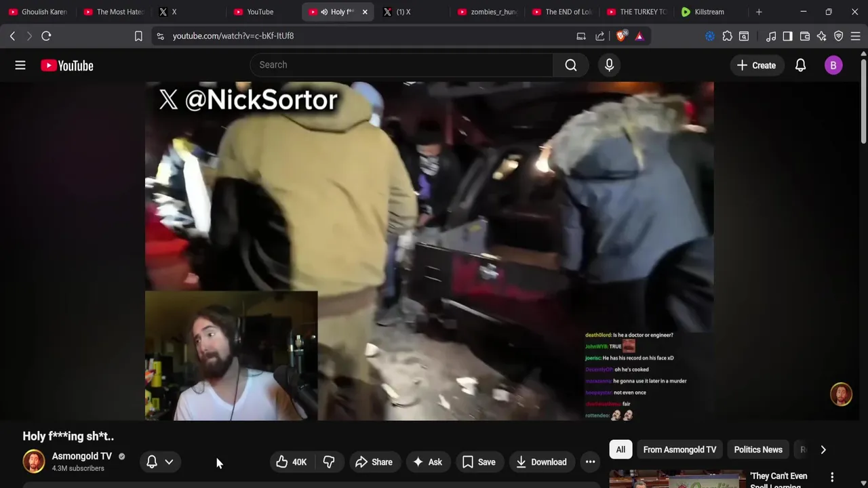868x488 pixels.
Task: Download the video
Action: pos(541,462)
